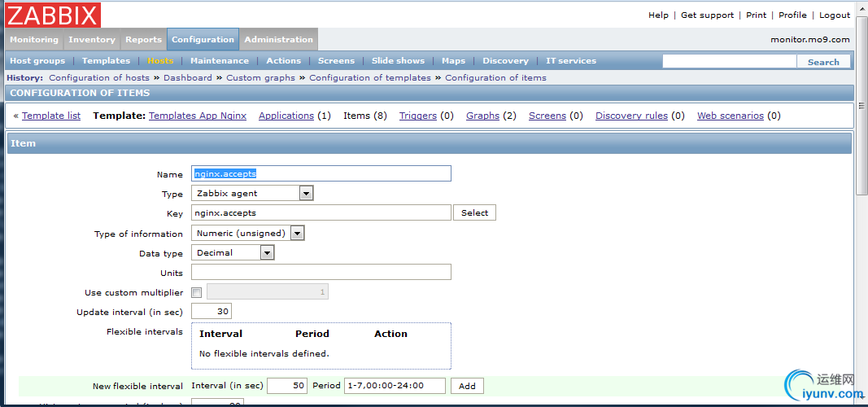Open Templates App Nginx template link
Viewport: 868px width, 407px height.
(x=198, y=116)
